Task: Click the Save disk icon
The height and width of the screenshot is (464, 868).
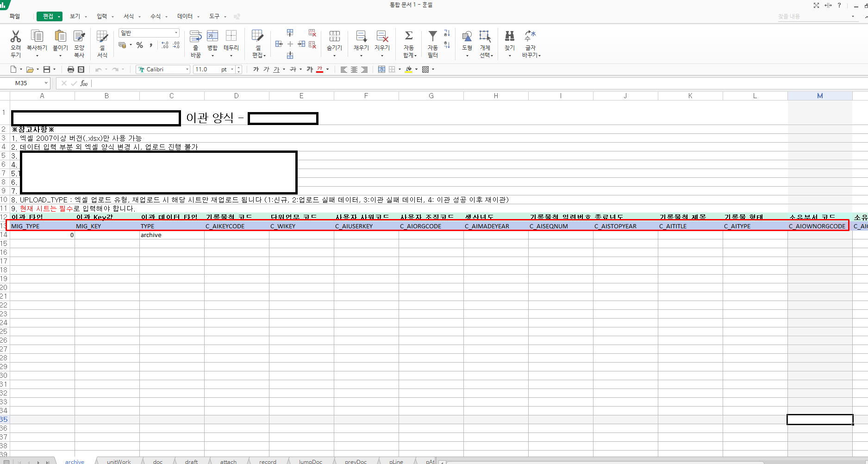Action: point(47,69)
